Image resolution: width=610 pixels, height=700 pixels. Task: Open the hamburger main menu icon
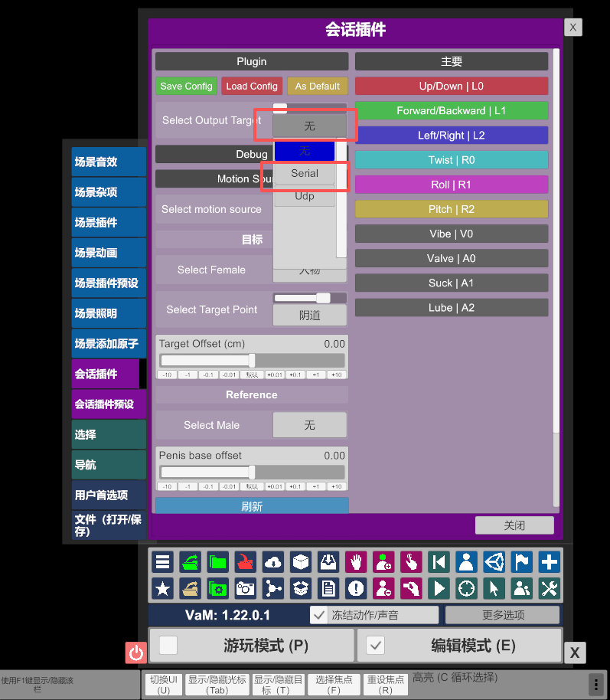[x=162, y=561]
